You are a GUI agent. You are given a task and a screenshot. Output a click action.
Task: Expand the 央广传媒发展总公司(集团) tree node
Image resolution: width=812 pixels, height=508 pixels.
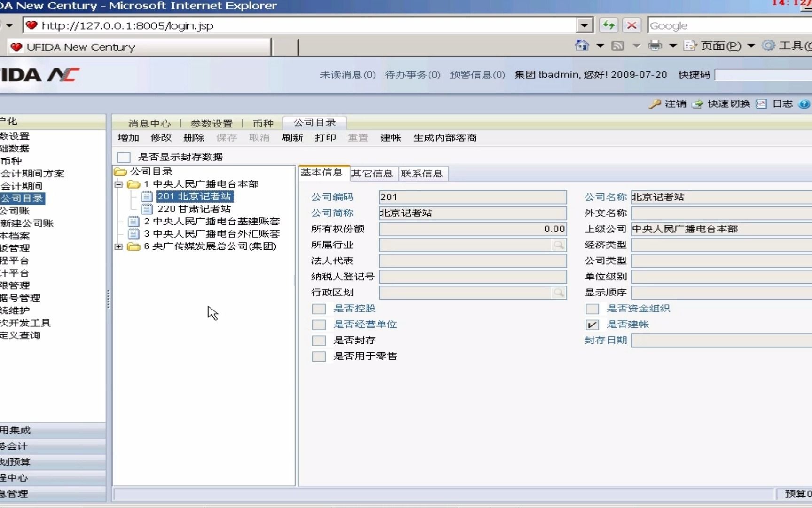(x=119, y=246)
